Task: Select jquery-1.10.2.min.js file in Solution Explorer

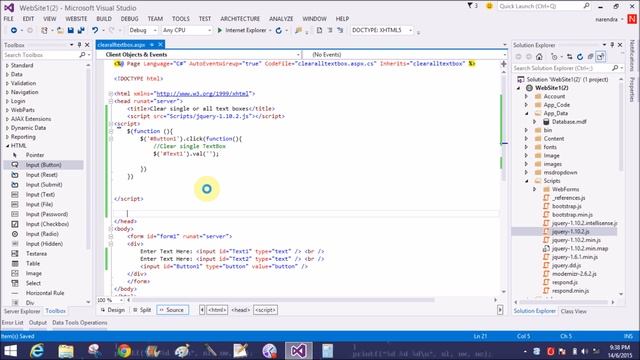Action: click(576, 240)
